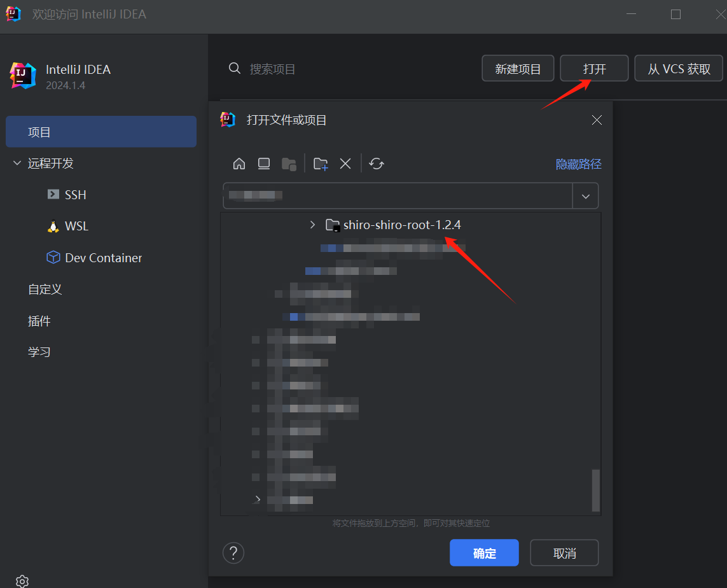727x588 pixels.
Task: Click the Delete X icon in the toolbar
Action: click(345, 164)
